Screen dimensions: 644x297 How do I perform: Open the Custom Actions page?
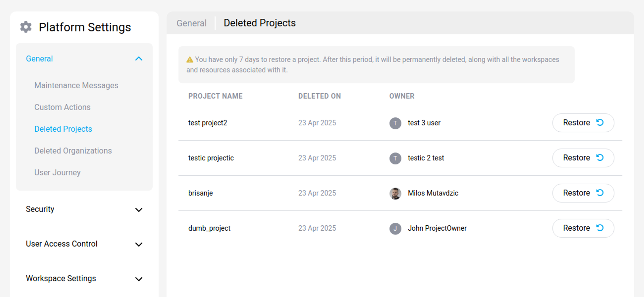pyautogui.click(x=62, y=107)
